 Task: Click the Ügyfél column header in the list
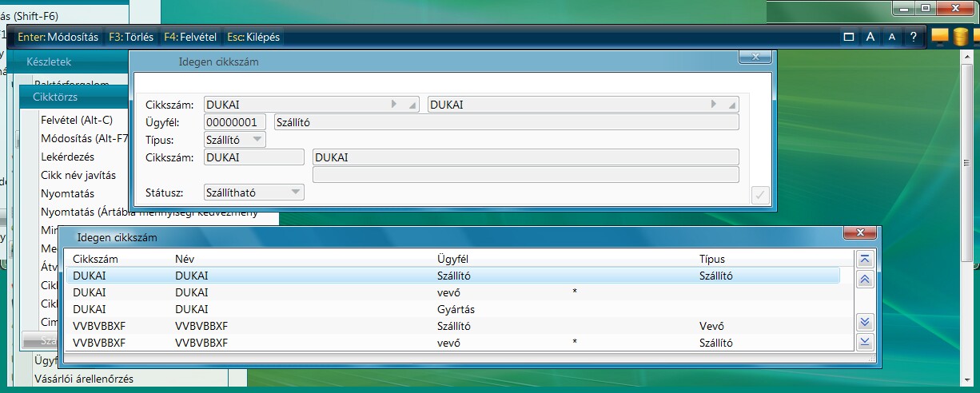[453, 259]
